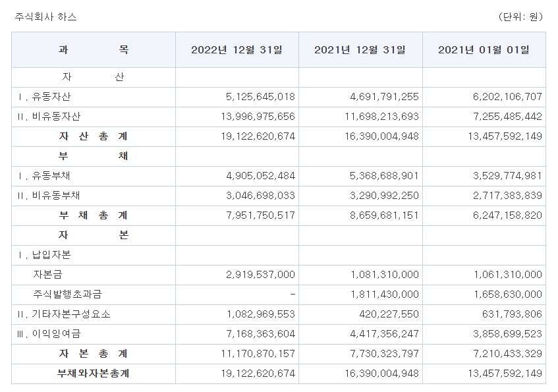Select value 7,255,485,442 in the table
Image resolution: width=558 pixels, height=392 pixels.
tap(507, 117)
